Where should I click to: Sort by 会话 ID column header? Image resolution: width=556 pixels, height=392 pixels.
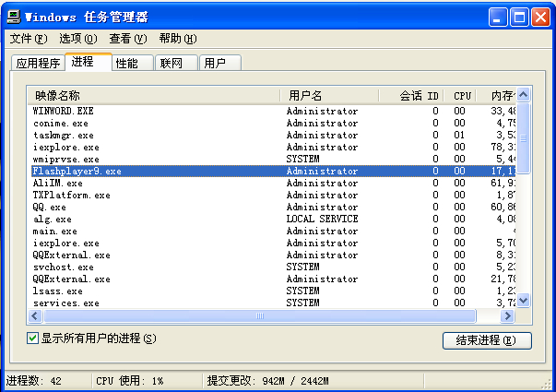pyautogui.click(x=411, y=95)
